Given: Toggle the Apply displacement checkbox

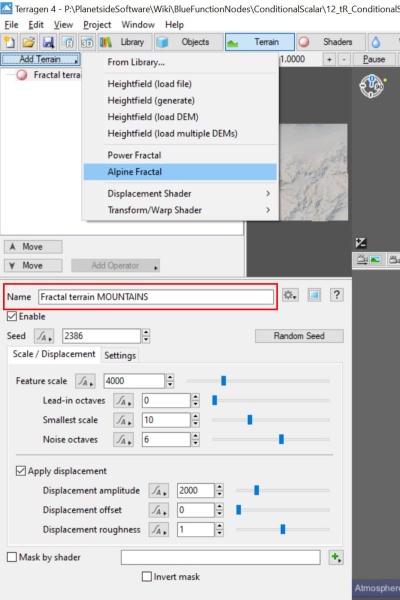Looking at the screenshot, I should (21, 471).
